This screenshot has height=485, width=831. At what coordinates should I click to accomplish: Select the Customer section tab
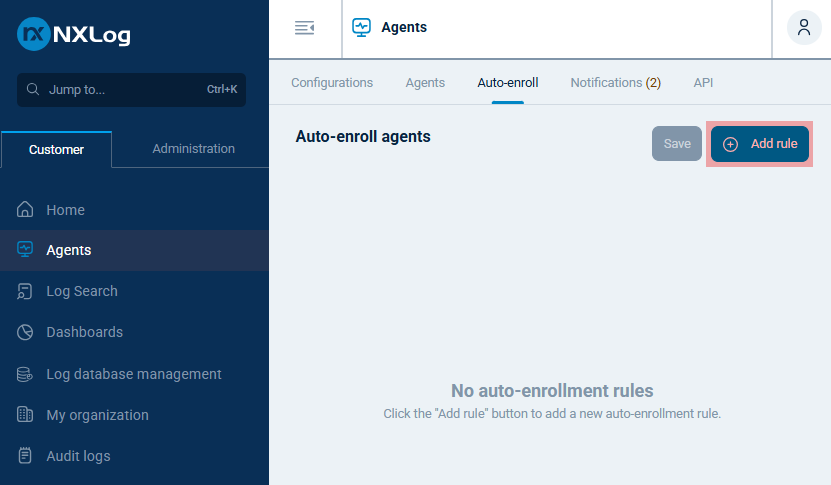(x=56, y=150)
